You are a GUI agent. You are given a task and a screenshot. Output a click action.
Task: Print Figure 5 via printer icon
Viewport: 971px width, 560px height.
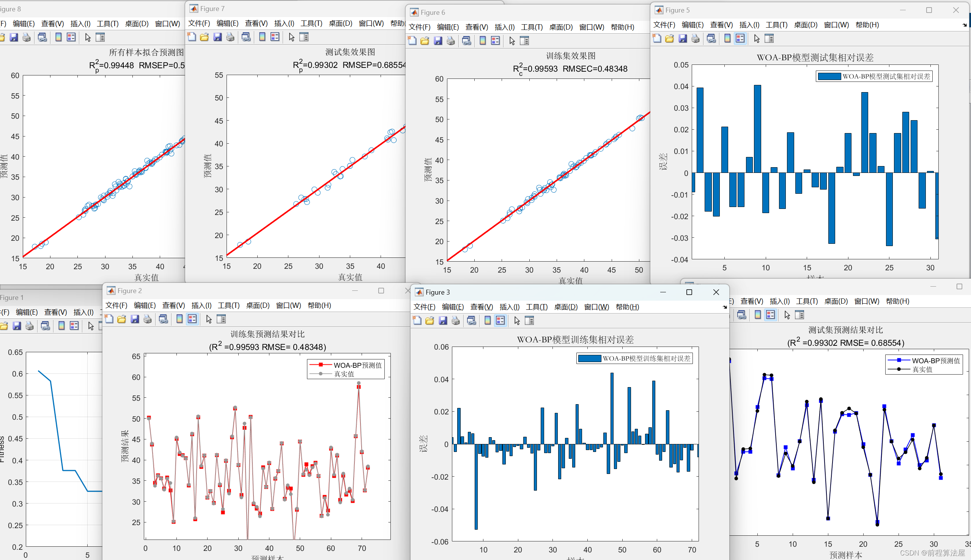pyautogui.click(x=696, y=38)
